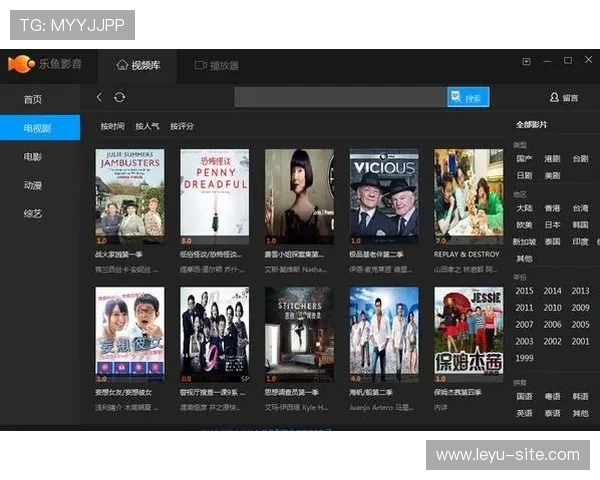Filter by region 其他
Image resolution: width=600 pixels, height=480 pixels.
[x=524, y=258]
